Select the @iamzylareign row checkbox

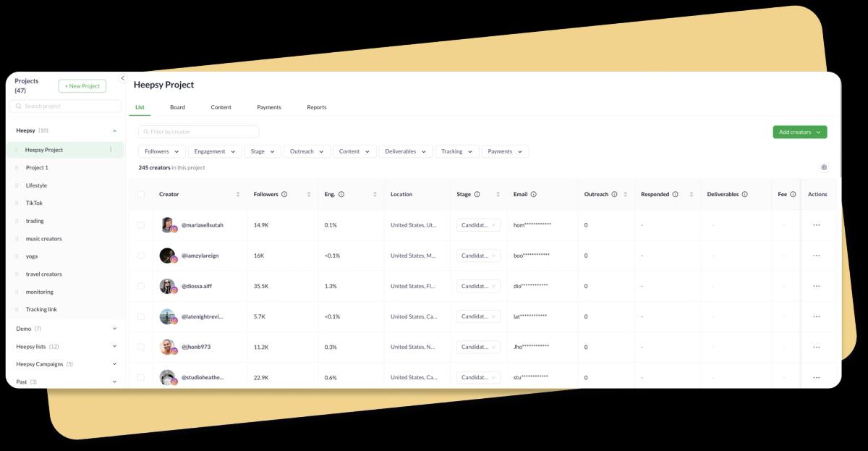coord(141,256)
